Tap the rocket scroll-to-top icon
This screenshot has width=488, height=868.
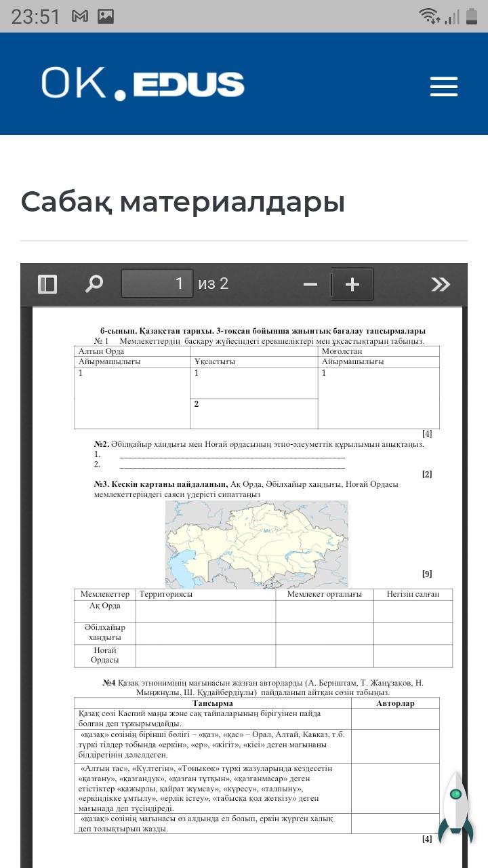click(x=455, y=808)
